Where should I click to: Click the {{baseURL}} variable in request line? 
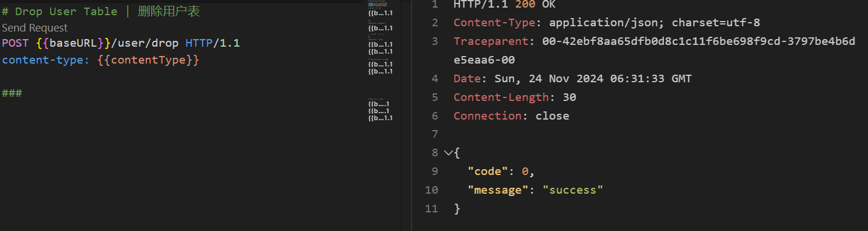pos(73,43)
